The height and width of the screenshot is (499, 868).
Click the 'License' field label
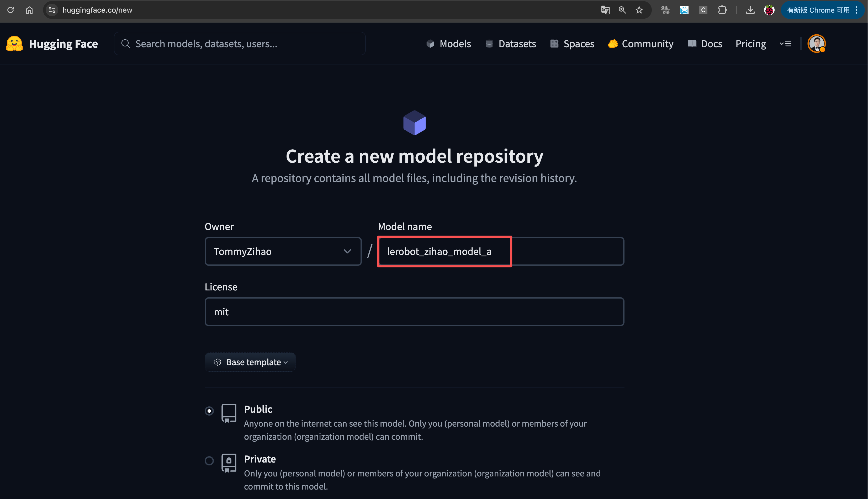pos(221,287)
